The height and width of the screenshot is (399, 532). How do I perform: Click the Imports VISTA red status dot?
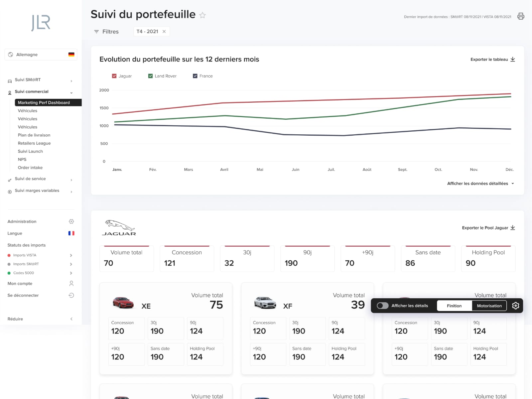(x=9, y=255)
